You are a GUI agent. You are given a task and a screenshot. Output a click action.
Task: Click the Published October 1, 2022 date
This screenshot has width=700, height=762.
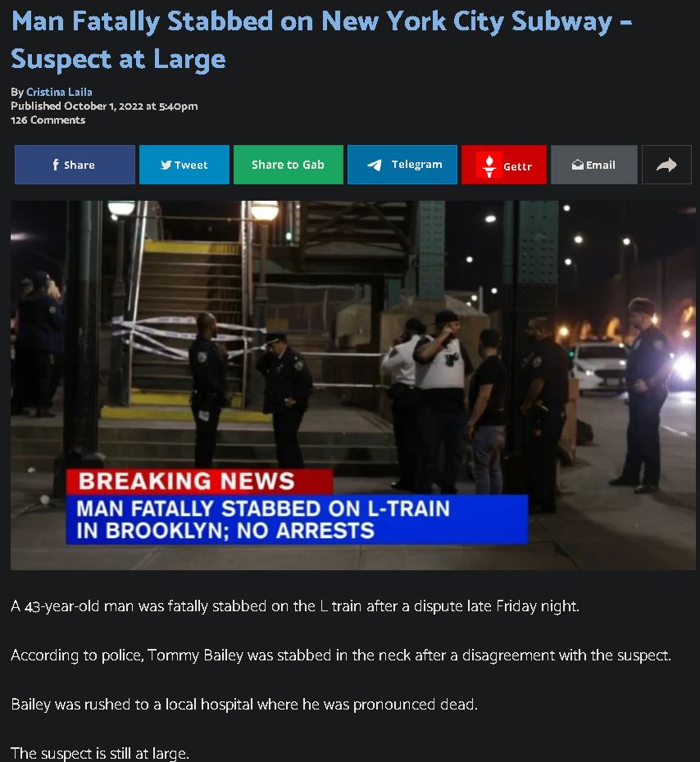[x=104, y=106]
